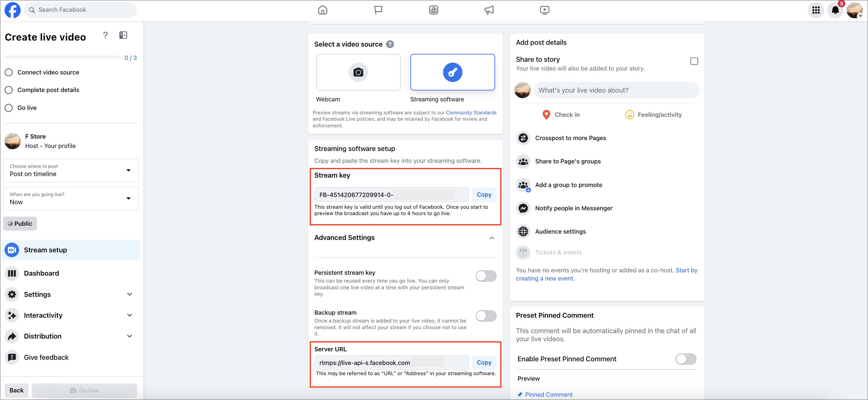Open the Dashboard tab

tap(71, 273)
